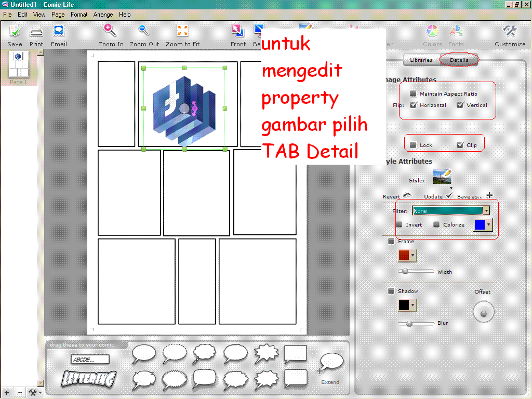Open the Filter dropdown showing None
The width and height of the screenshot is (532, 399).
pos(451,211)
